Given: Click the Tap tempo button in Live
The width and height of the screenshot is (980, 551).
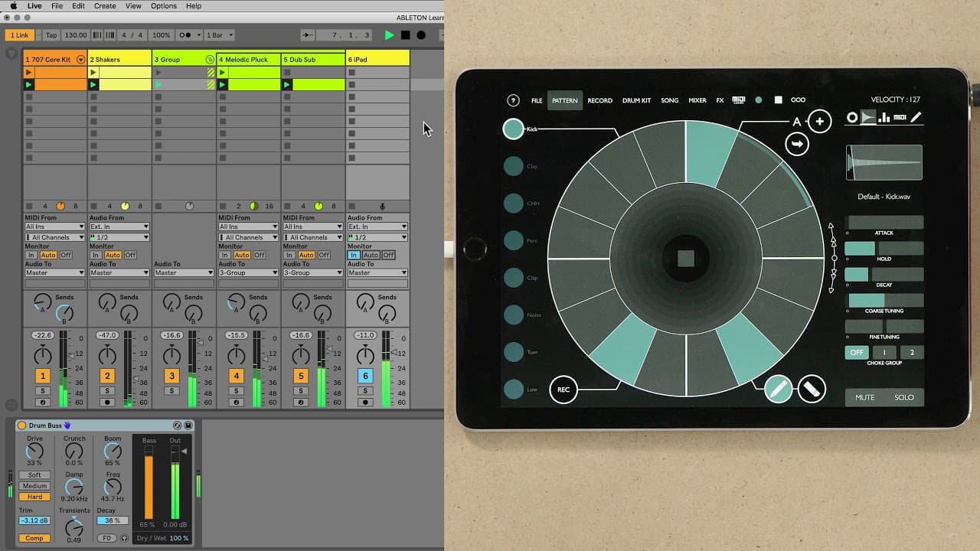Looking at the screenshot, I should [51, 34].
